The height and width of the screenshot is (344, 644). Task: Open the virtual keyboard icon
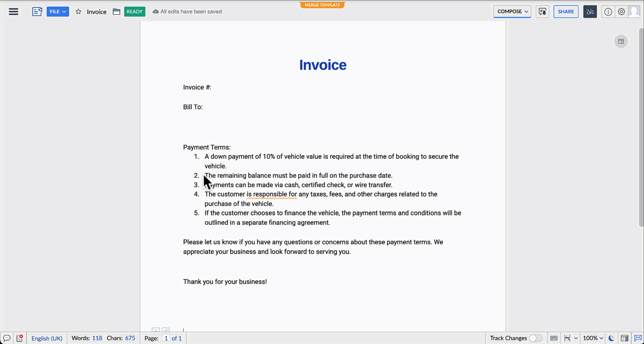554,338
